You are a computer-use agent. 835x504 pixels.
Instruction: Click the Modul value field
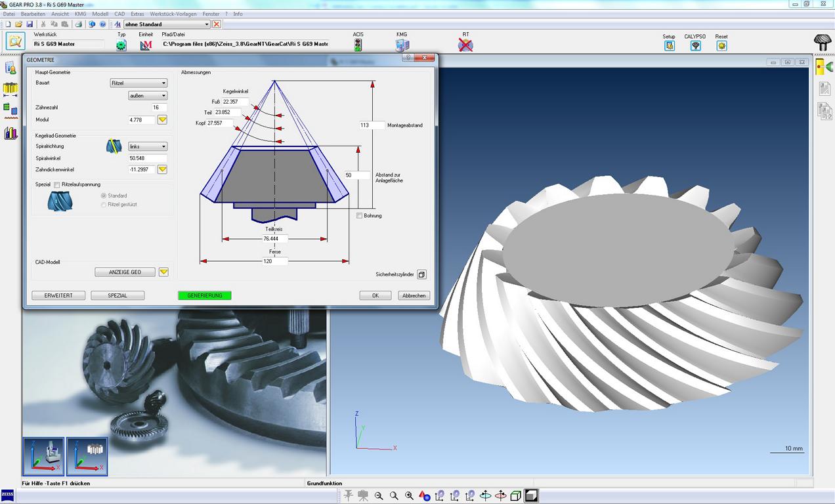tap(142, 120)
